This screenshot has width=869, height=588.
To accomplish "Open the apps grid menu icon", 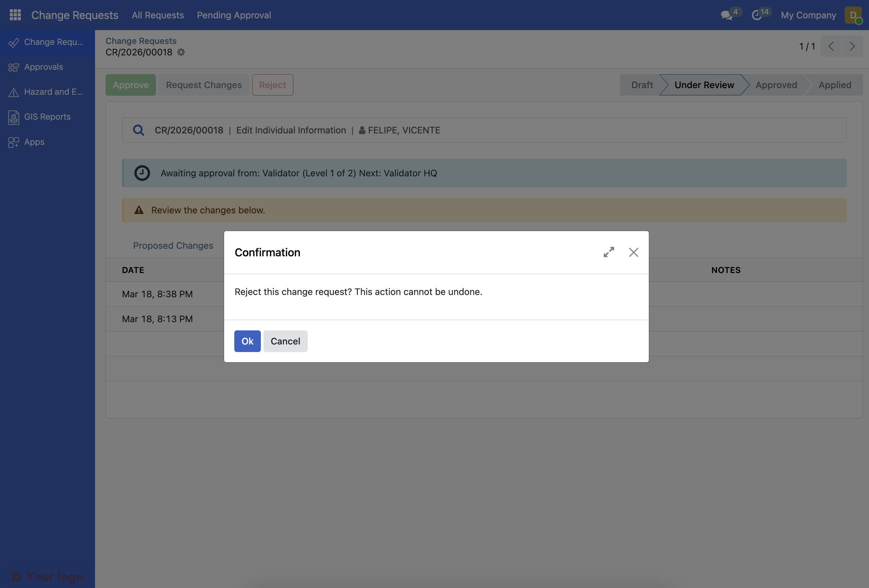I will [x=15, y=15].
